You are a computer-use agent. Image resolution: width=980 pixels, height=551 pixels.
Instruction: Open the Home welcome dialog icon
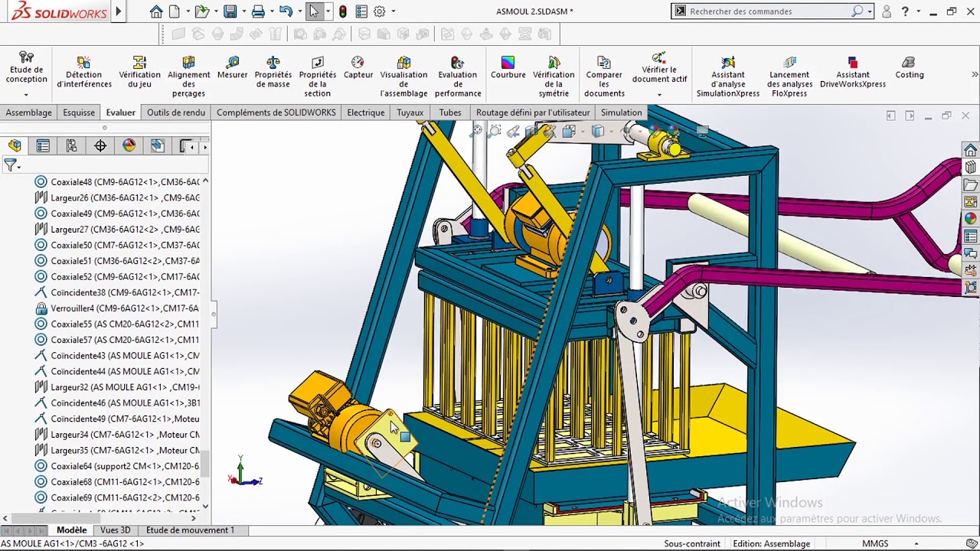(x=156, y=11)
